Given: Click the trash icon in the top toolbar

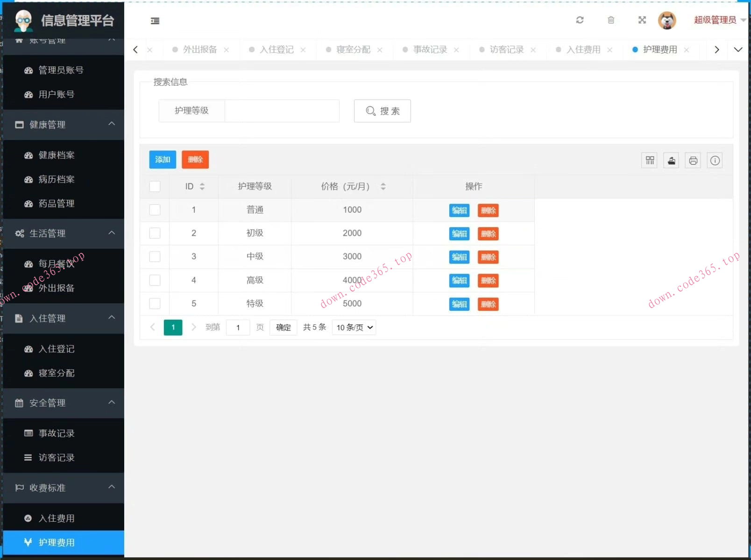Looking at the screenshot, I should click(x=610, y=20).
